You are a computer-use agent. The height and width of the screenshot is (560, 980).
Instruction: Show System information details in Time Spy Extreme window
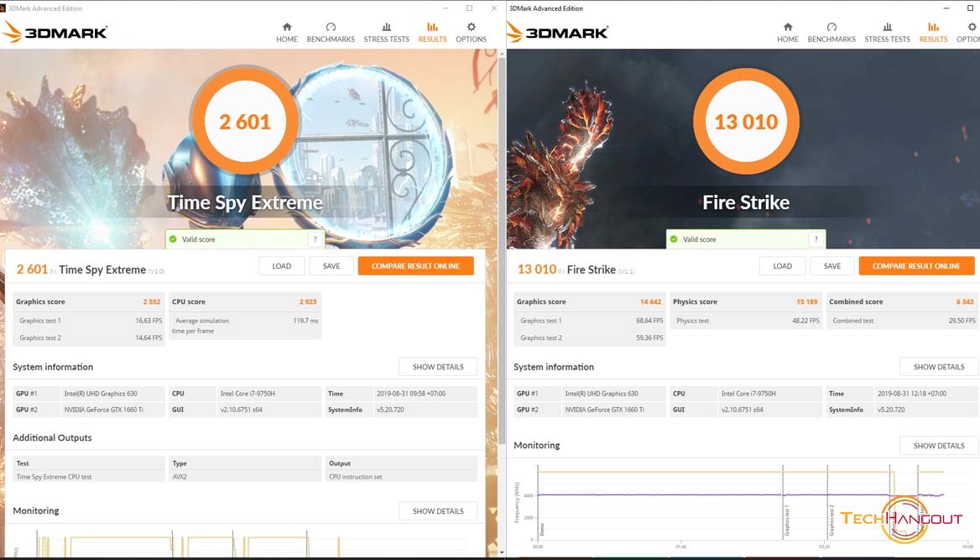click(x=438, y=367)
